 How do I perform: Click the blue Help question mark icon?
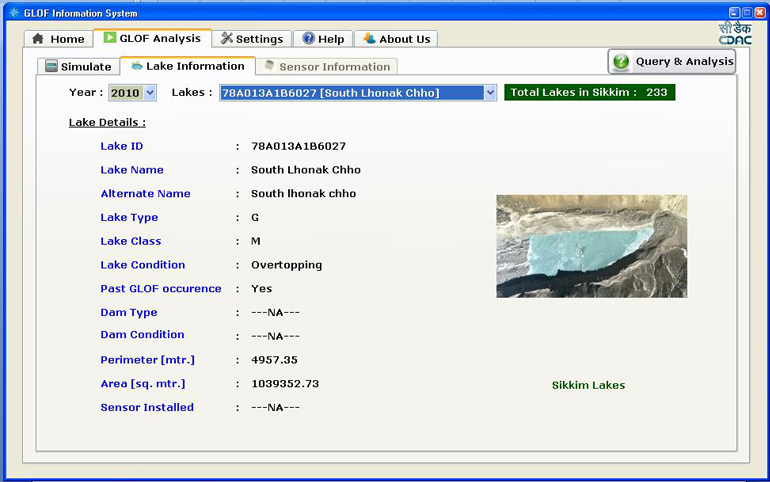pos(308,39)
